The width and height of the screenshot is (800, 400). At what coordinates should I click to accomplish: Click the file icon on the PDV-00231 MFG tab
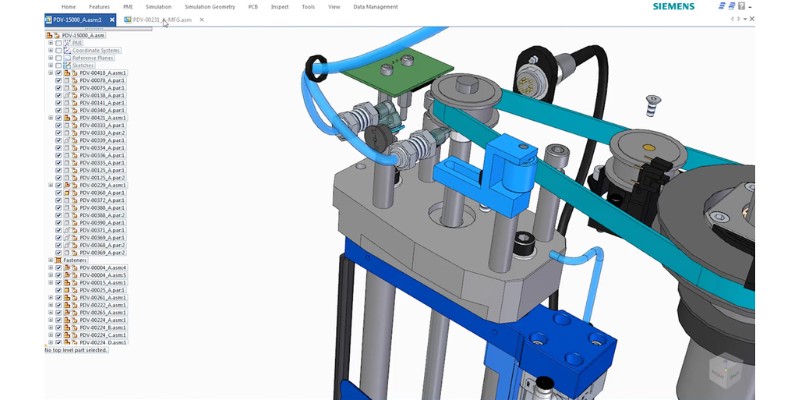tap(128, 20)
